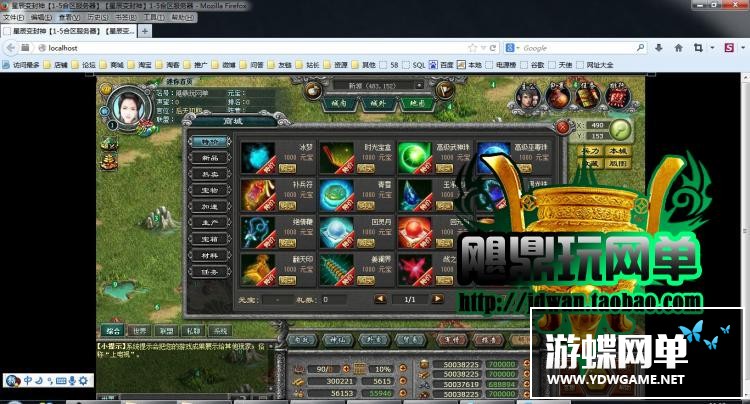Open the URL bar history dropdown arrow

click(x=483, y=48)
